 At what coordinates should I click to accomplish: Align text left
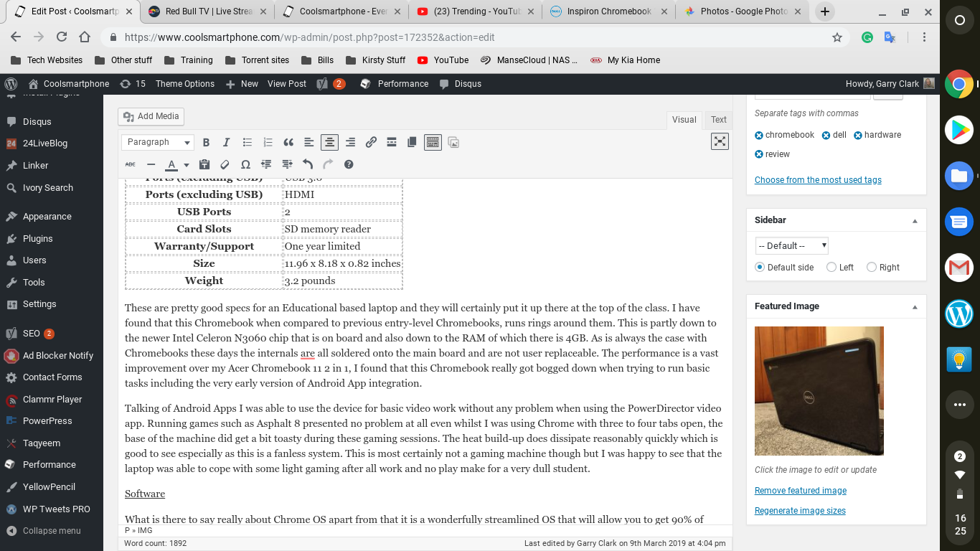[309, 142]
